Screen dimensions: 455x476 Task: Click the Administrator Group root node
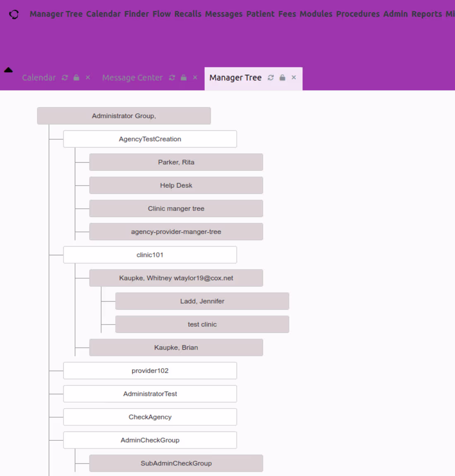click(x=124, y=116)
